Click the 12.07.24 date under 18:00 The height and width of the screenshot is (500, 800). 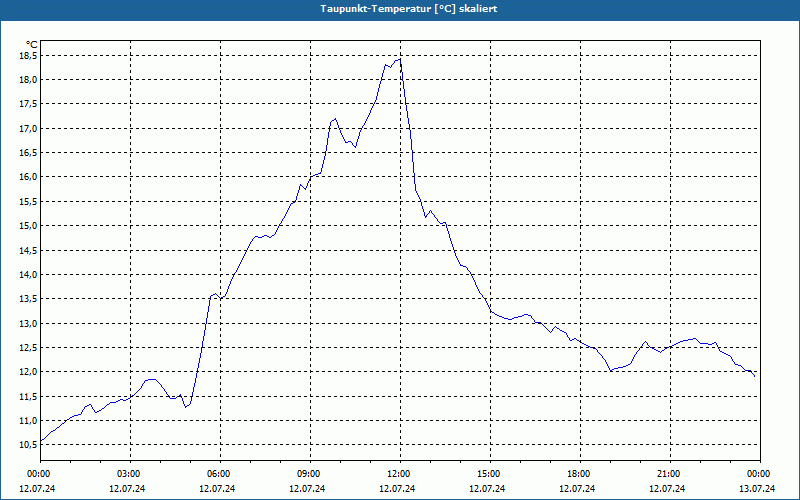(x=577, y=488)
